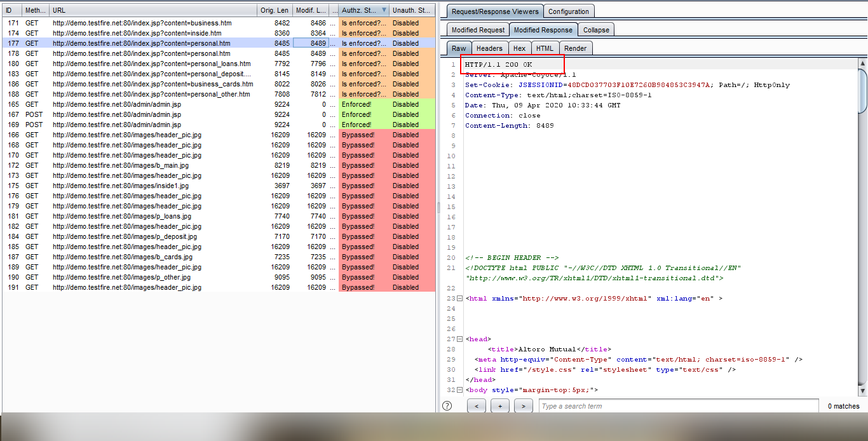Click the '0 matches' search count label
Viewport: 868px width, 441px height.
(843, 406)
